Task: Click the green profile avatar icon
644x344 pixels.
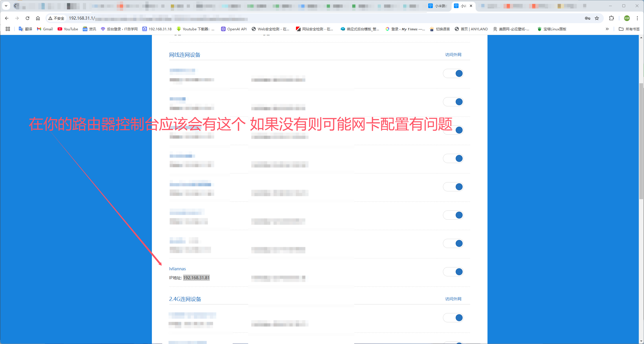Action: click(x=627, y=18)
